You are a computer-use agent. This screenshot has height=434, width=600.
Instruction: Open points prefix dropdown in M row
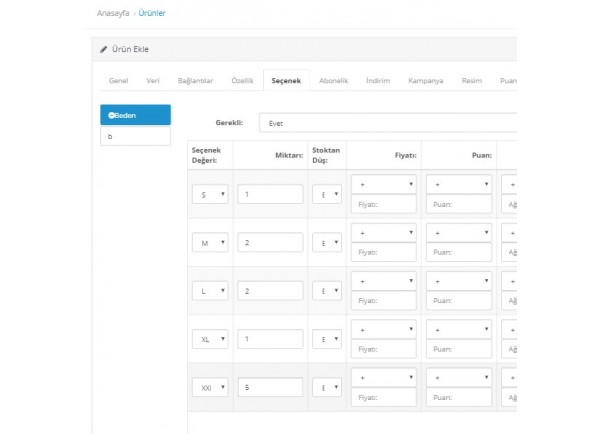pyautogui.click(x=459, y=233)
